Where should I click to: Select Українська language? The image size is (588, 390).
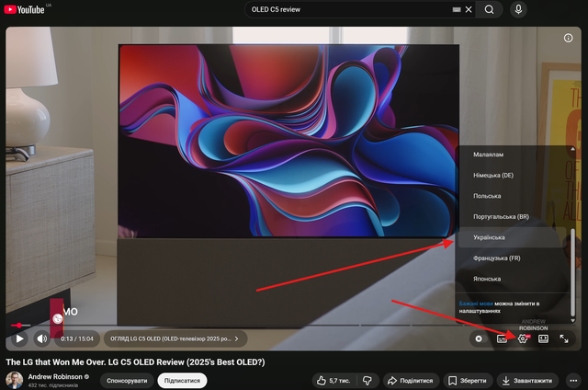click(x=512, y=237)
